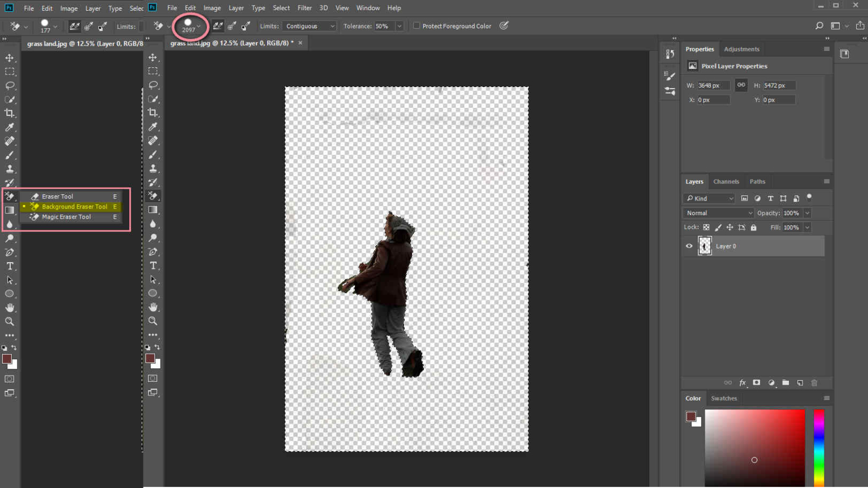Switch to the Channels tab
The image size is (868, 488).
point(726,181)
